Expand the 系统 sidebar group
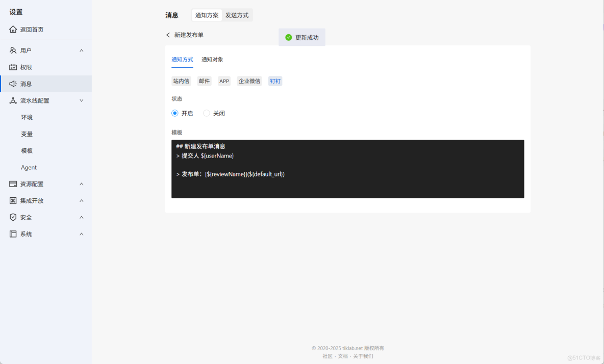 (81, 234)
